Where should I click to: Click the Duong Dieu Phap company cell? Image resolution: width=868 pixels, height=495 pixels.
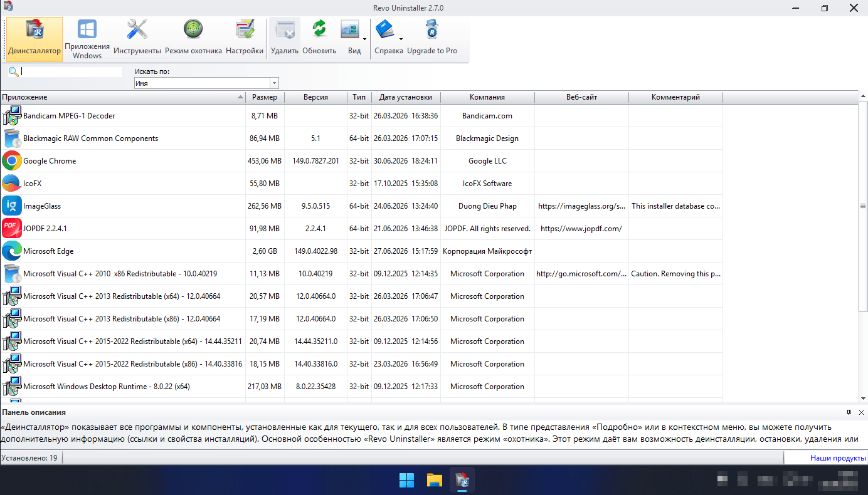(x=487, y=206)
